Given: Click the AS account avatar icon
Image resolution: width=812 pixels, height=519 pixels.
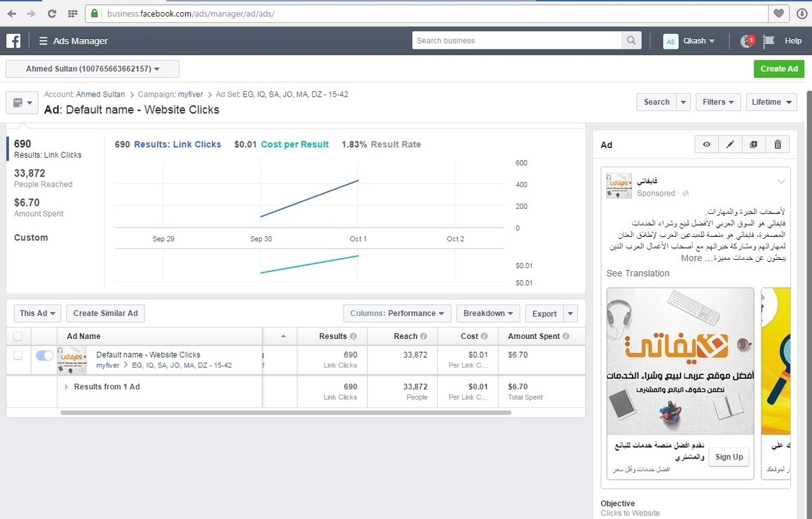Looking at the screenshot, I should pyautogui.click(x=671, y=41).
